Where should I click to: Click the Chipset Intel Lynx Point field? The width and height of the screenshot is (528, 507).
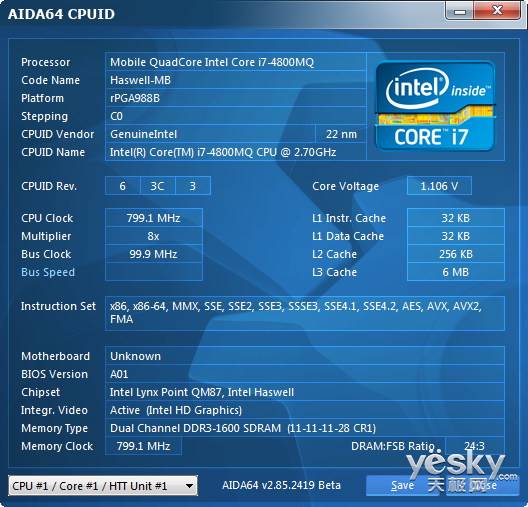pos(305,392)
